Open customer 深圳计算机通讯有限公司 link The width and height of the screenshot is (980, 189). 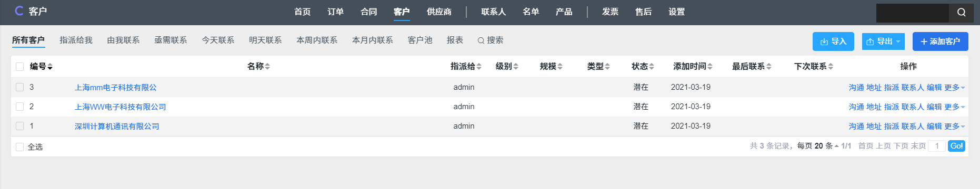click(x=117, y=127)
